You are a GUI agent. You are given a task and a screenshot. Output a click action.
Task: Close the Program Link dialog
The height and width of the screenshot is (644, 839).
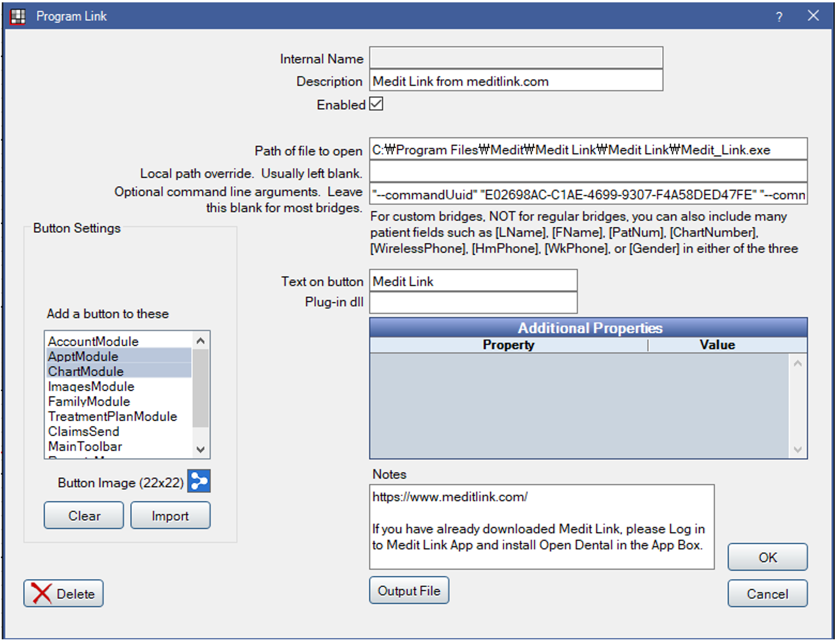click(x=813, y=16)
